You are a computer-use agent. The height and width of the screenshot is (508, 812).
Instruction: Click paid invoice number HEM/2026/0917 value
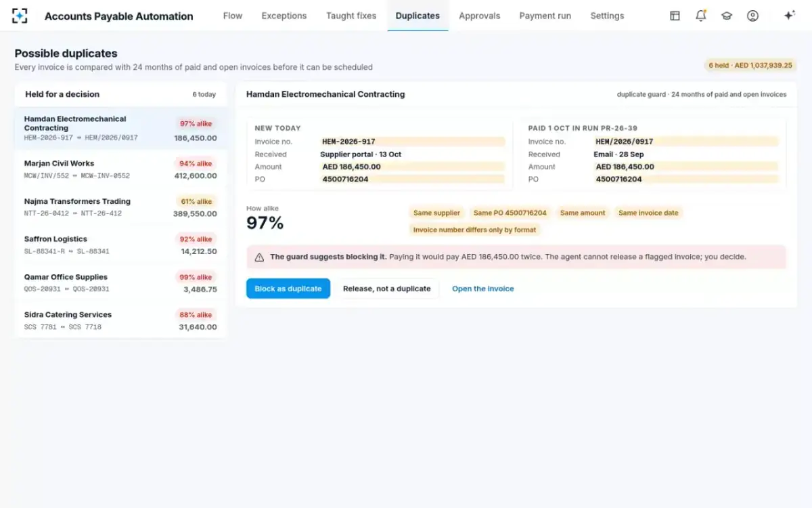(x=686, y=142)
